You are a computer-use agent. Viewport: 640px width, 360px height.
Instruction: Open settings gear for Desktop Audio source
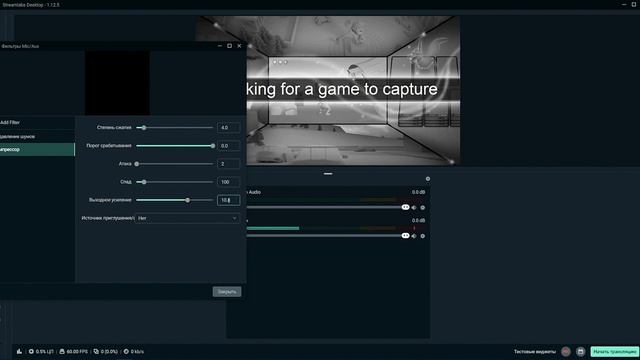tap(423, 207)
